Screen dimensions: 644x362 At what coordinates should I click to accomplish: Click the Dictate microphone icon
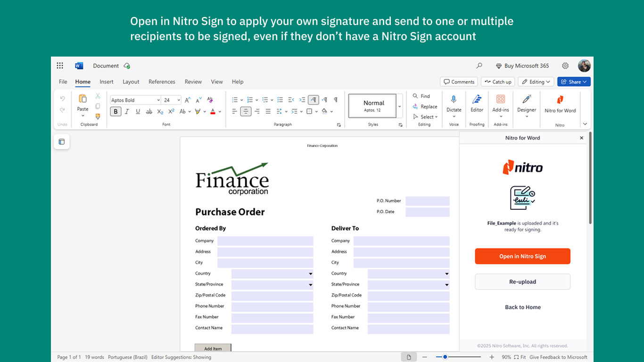click(x=454, y=99)
